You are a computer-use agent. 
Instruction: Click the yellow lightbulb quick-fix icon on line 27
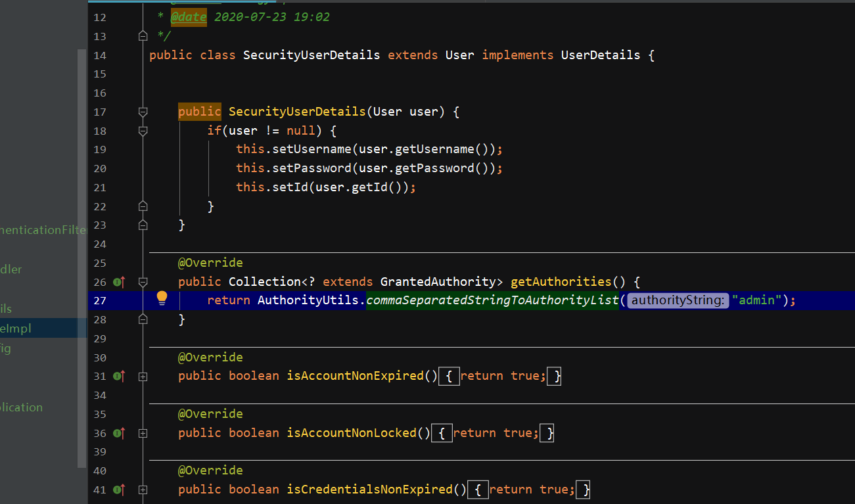click(x=162, y=299)
